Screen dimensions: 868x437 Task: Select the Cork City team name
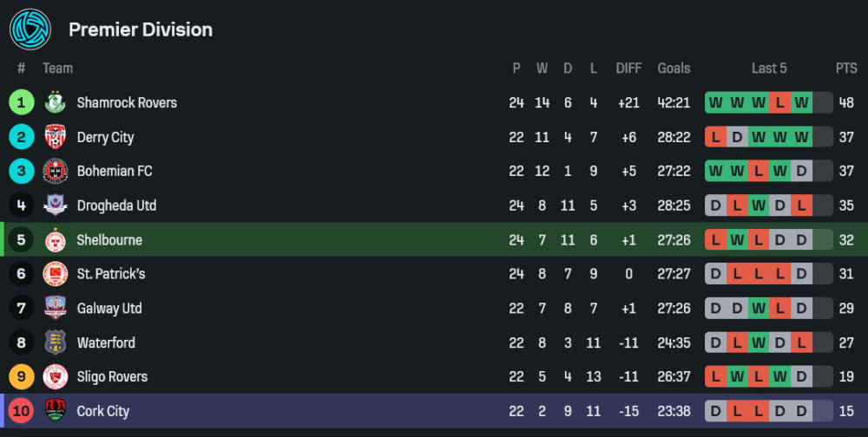(102, 411)
